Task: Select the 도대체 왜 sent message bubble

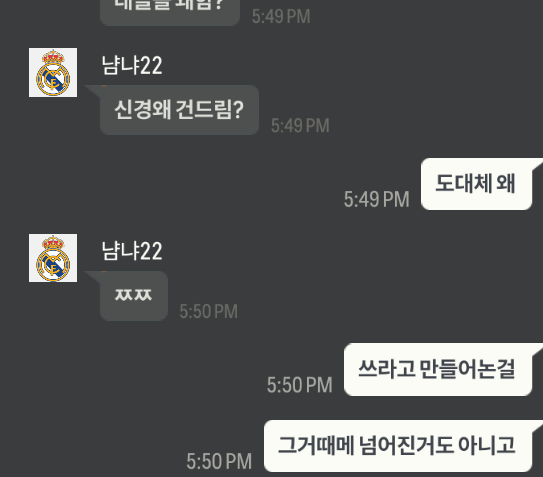Action: tap(477, 184)
